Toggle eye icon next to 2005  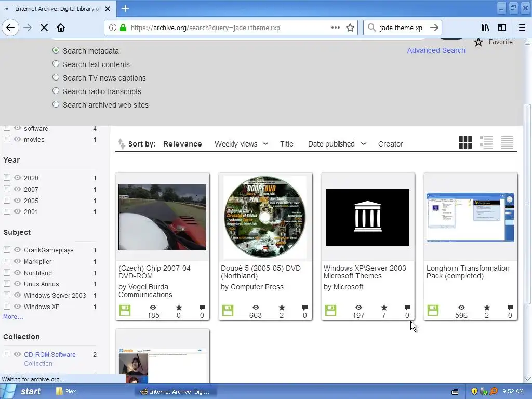click(x=17, y=200)
